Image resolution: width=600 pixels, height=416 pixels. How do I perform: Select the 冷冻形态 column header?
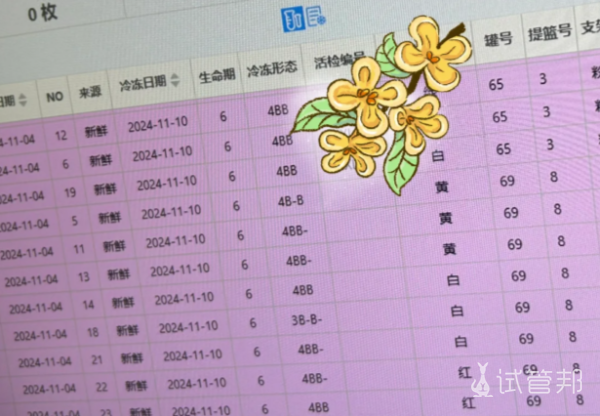point(272,69)
